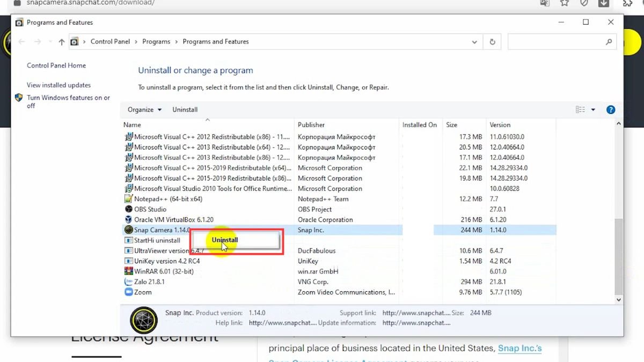Click the Help question mark icon
Screen dimensions: 644x362
[x=610, y=109]
